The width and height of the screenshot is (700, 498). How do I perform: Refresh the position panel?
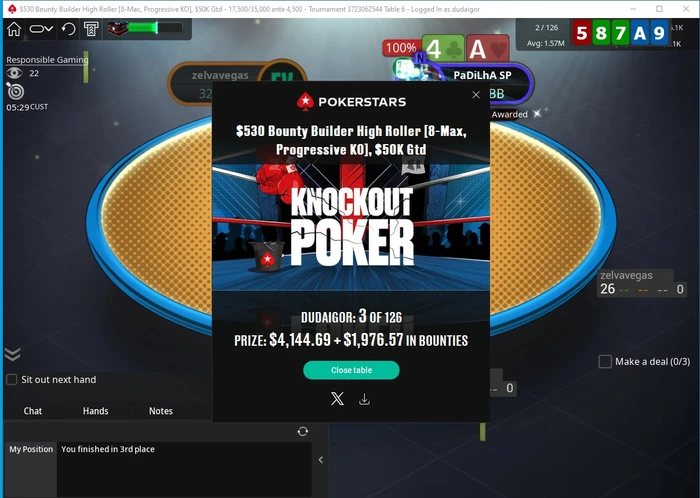(x=303, y=431)
